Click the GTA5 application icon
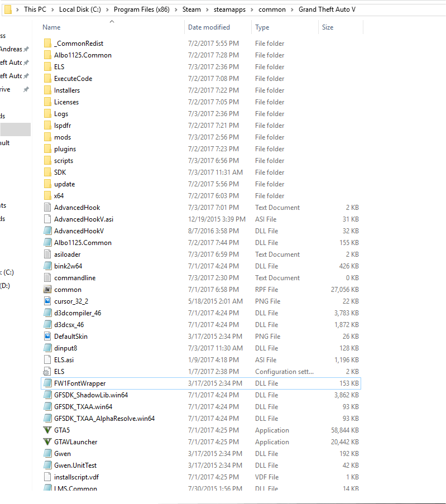The width and height of the screenshot is (446, 504). (47, 430)
